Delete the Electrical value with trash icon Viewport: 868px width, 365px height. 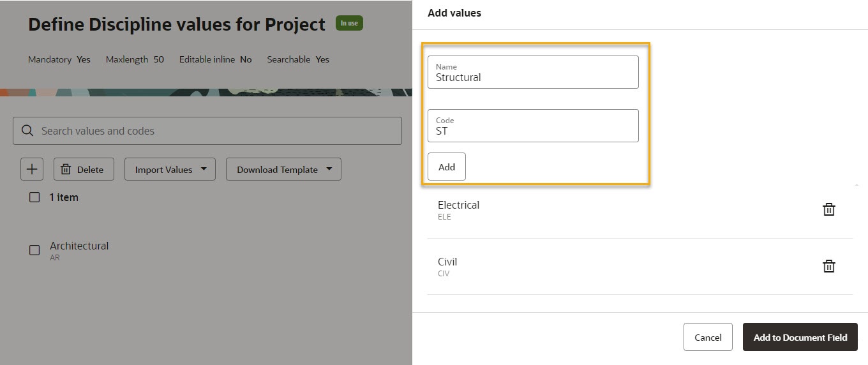point(828,209)
